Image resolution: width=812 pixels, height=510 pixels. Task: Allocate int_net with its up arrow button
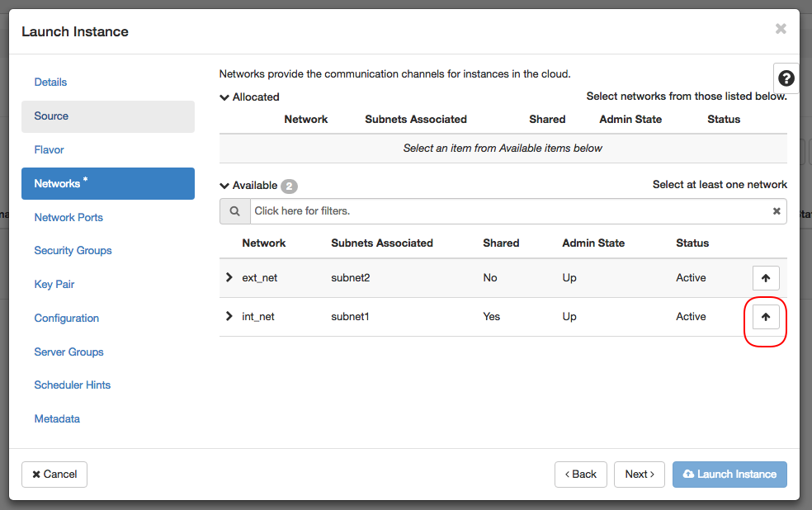(x=766, y=317)
